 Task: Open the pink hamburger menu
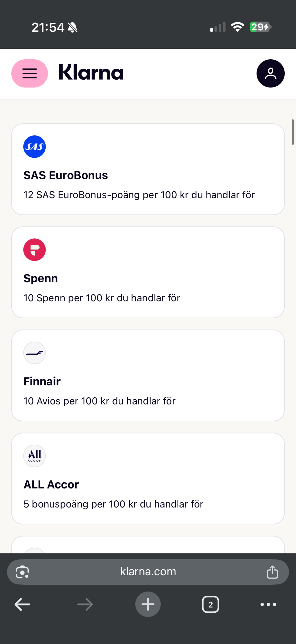click(29, 73)
